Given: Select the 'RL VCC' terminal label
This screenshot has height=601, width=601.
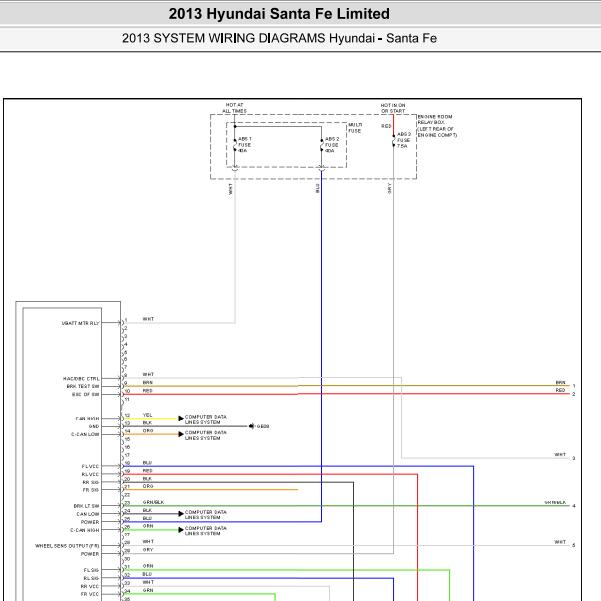Looking at the screenshot, I should [x=90, y=474].
